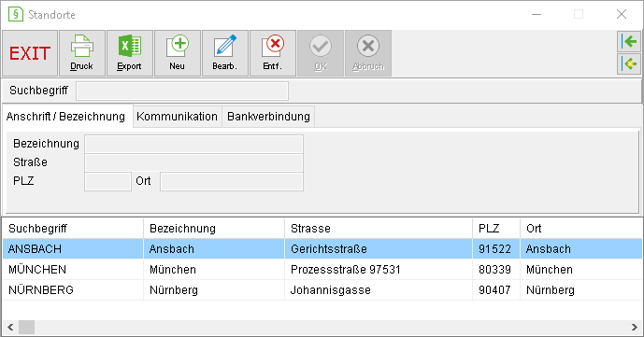Click the scrollbar right arrow

coord(634,327)
